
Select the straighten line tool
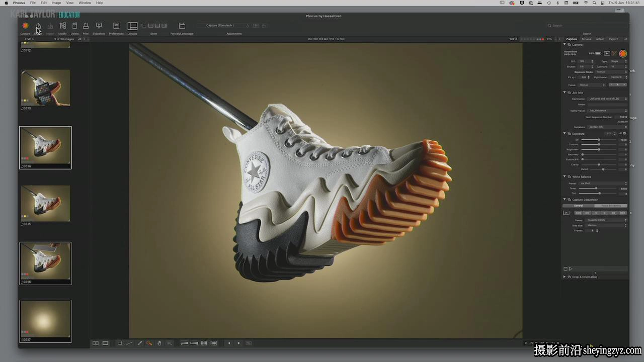[129, 343]
